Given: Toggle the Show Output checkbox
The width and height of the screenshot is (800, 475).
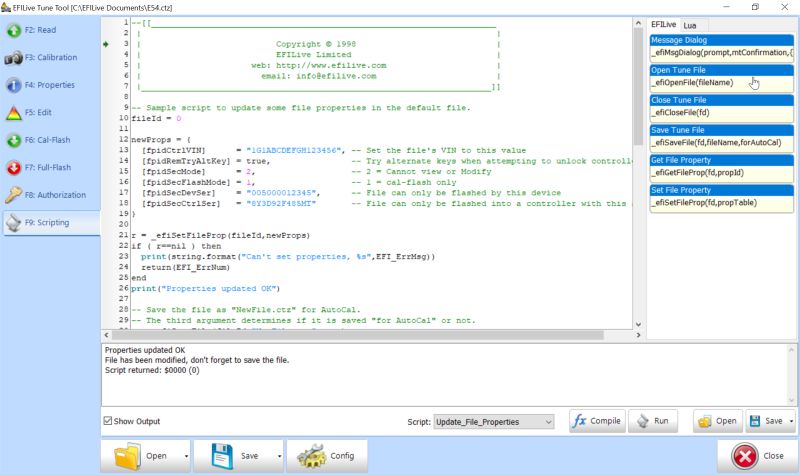Looking at the screenshot, I should click(108, 421).
